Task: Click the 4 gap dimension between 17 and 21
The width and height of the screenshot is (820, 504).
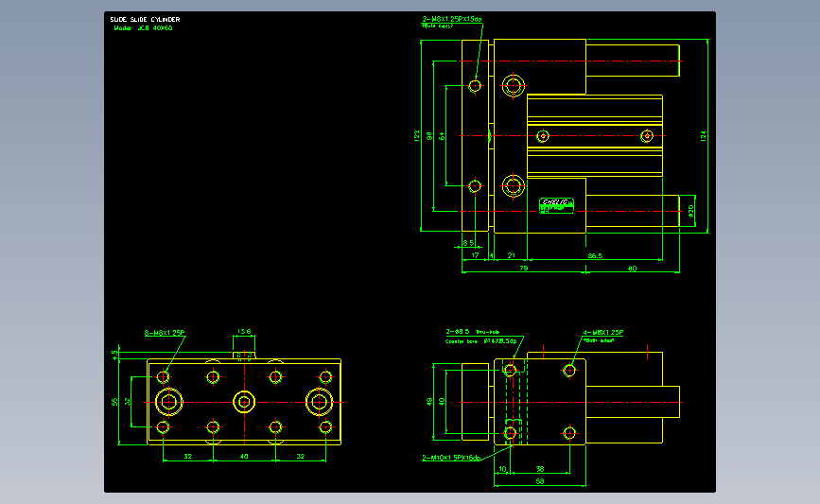Action: pos(491,255)
